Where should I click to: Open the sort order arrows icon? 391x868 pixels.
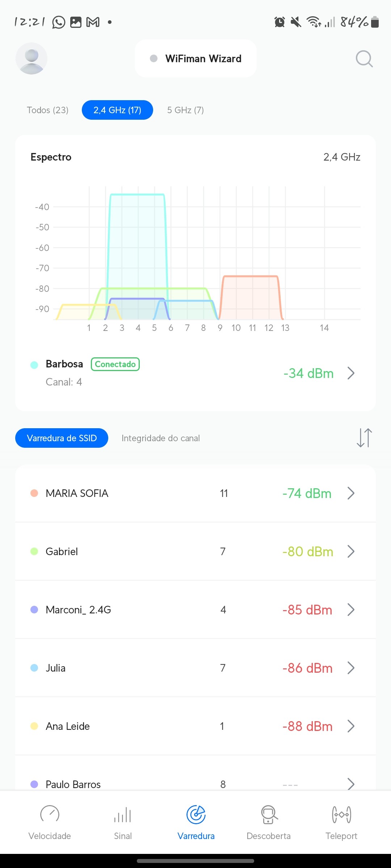364,438
